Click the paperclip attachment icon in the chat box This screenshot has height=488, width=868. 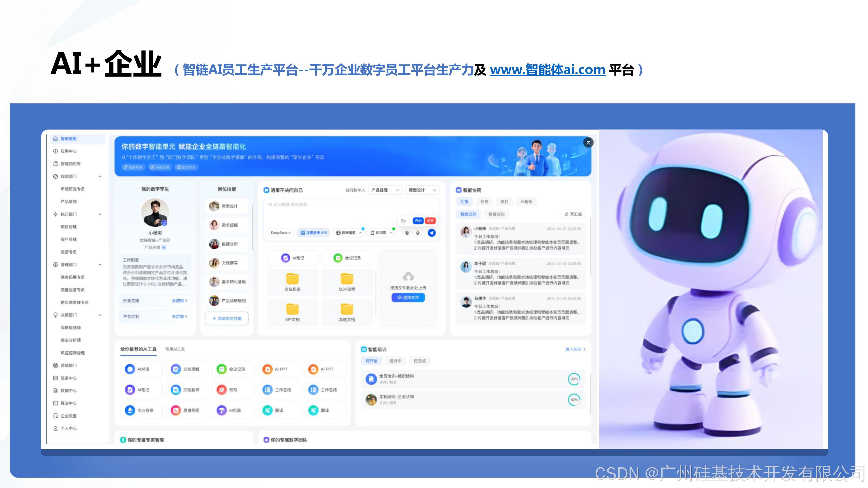(x=407, y=233)
